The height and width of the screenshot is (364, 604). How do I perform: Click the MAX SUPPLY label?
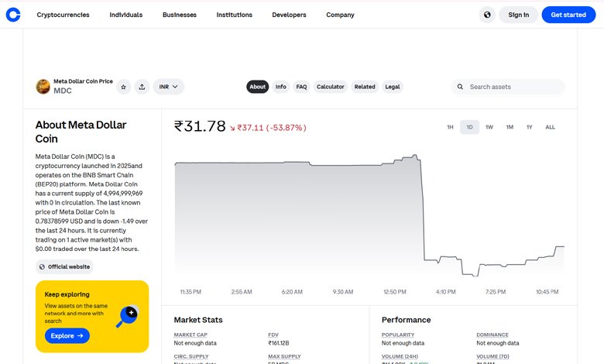coord(284,356)
